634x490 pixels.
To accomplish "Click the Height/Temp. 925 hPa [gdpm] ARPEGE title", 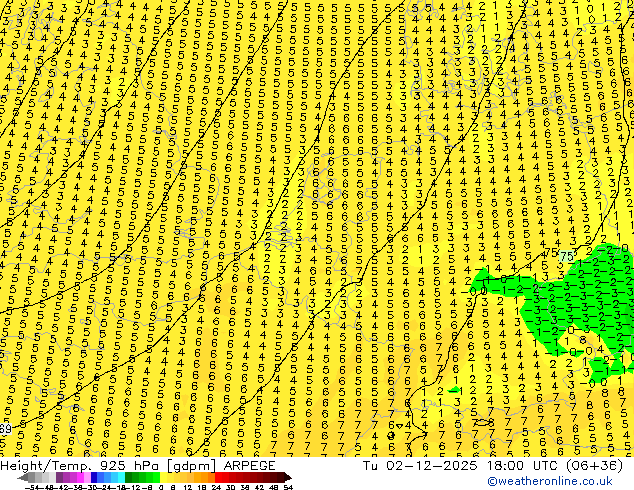I will pyautogui.click(x=138, y=466).
